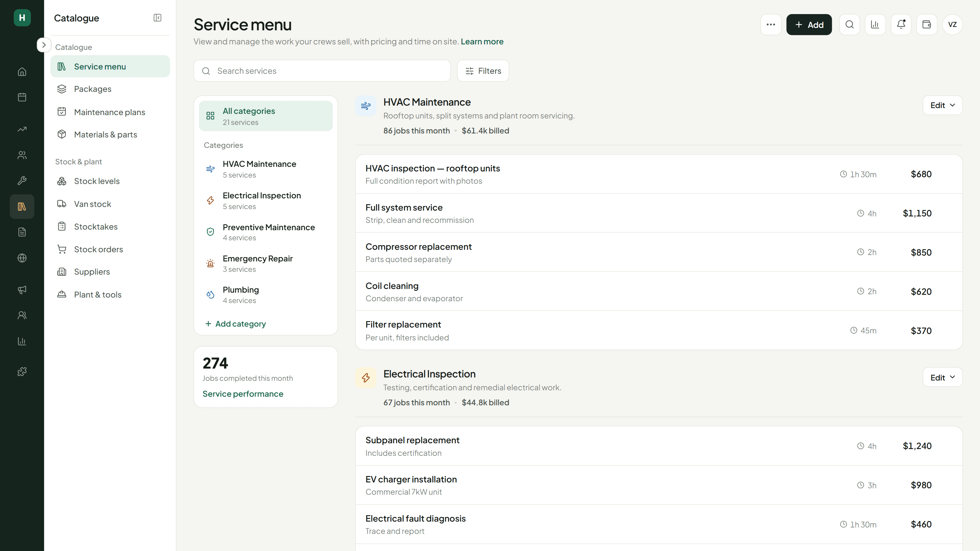Open Edit dropdown for HVAC Maintenance
Image resolution: width=980 pixels, height=551 pixels.
coord(942,105)
